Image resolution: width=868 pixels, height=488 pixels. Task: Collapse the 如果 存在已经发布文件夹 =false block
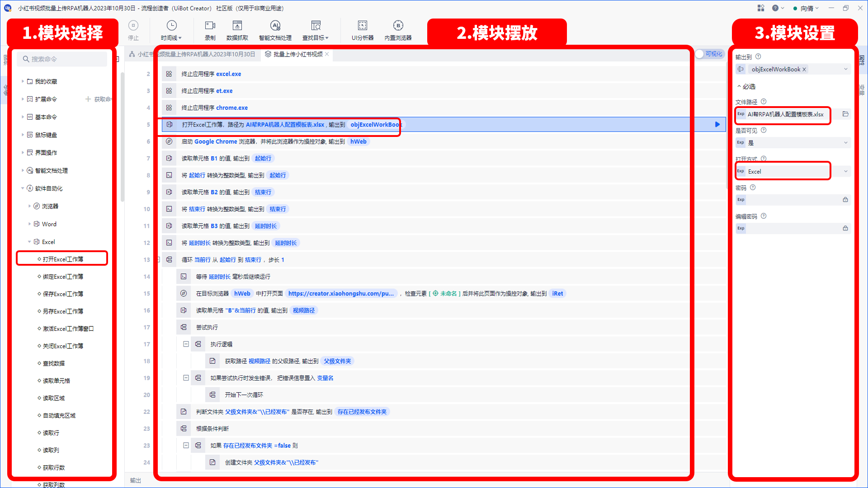(x=186, y=445)
